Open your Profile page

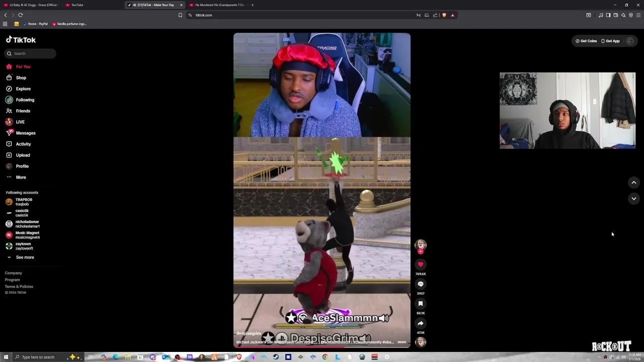coord(17,166)
